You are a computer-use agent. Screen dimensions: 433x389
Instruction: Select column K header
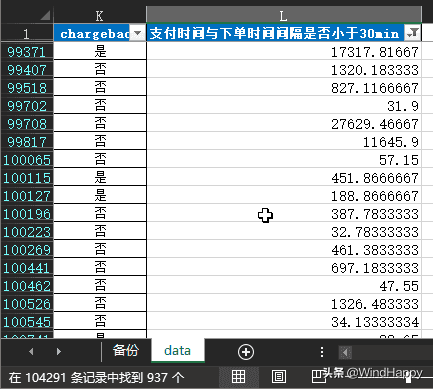point(100,15)
